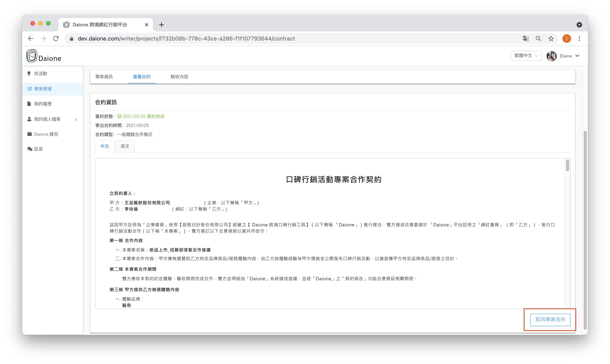
Task: Click the list icon beside 專案管理
Action: 30,89
